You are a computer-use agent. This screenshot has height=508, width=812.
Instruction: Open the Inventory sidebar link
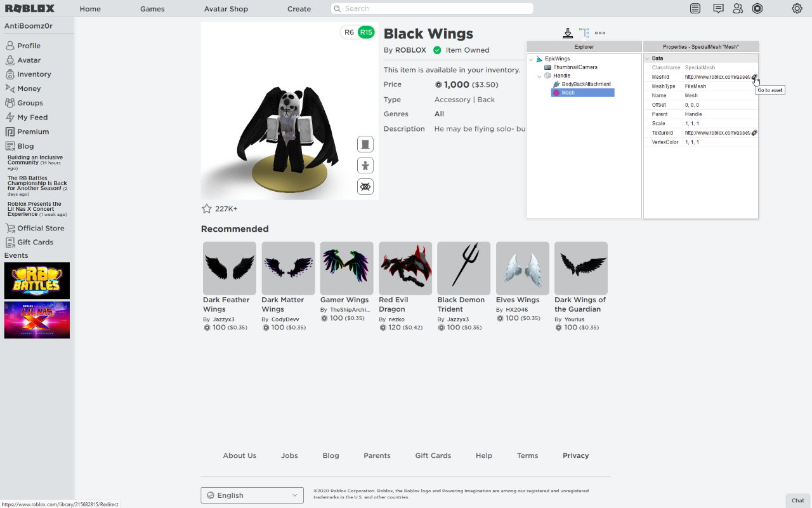click(x=34, y=74)
